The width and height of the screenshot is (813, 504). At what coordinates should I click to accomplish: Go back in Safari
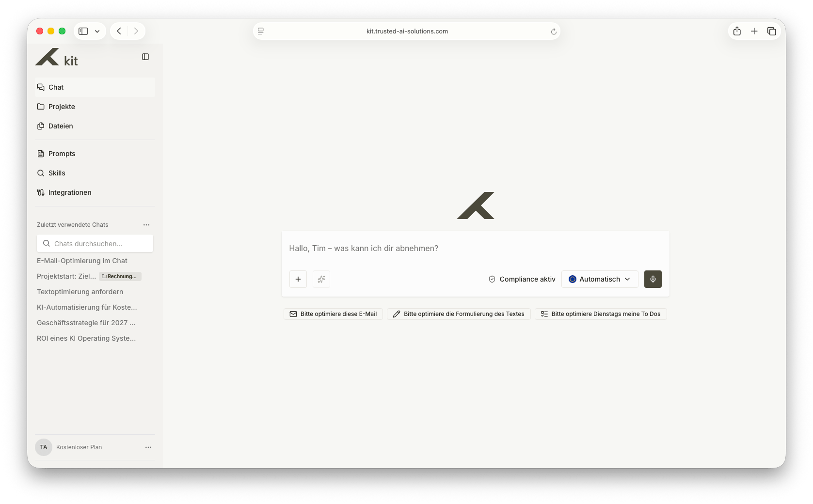[119, 31]
